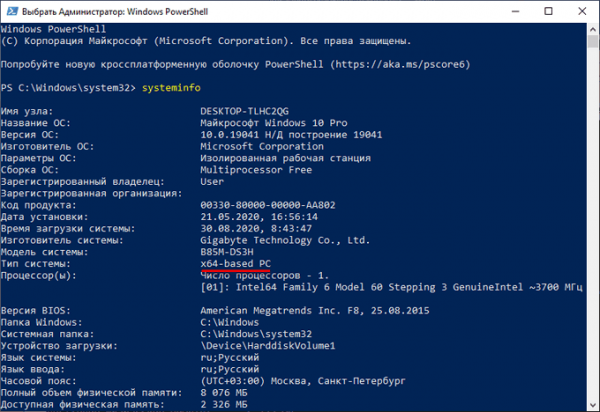Click 'Доступная физическая память:' label

[83, 405]
